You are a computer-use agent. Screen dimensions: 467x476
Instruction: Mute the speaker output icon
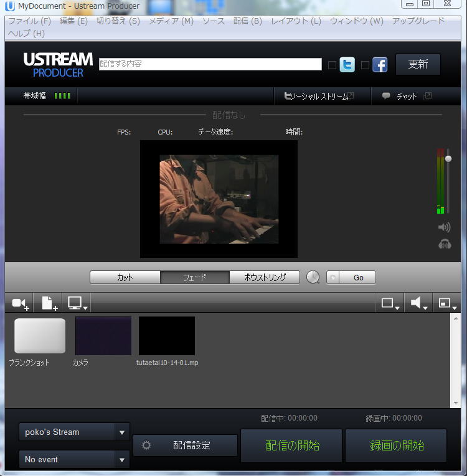click(x=444, y=227)
